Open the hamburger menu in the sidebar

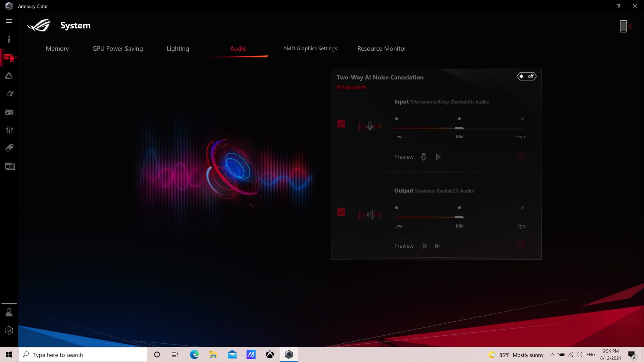(9, 21)
